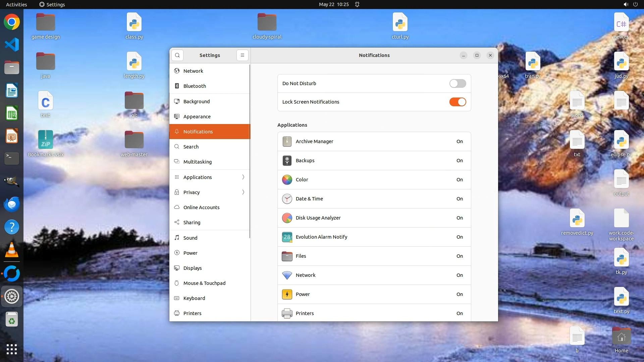644x362 pixels.
Task: Open Backups notification settings row
Action: pos(374,161)
